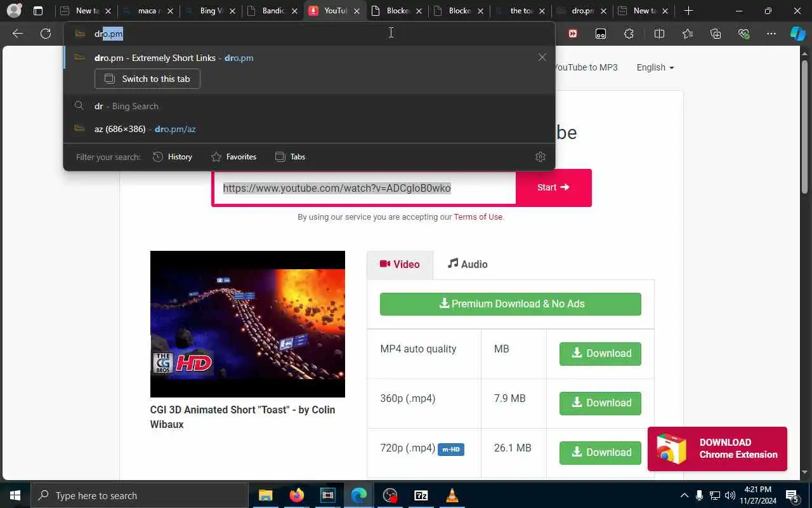The image size is (812, 508).
Task: Open the Windows Start menu
Action: pyautogui.click(x=15, y=495)
